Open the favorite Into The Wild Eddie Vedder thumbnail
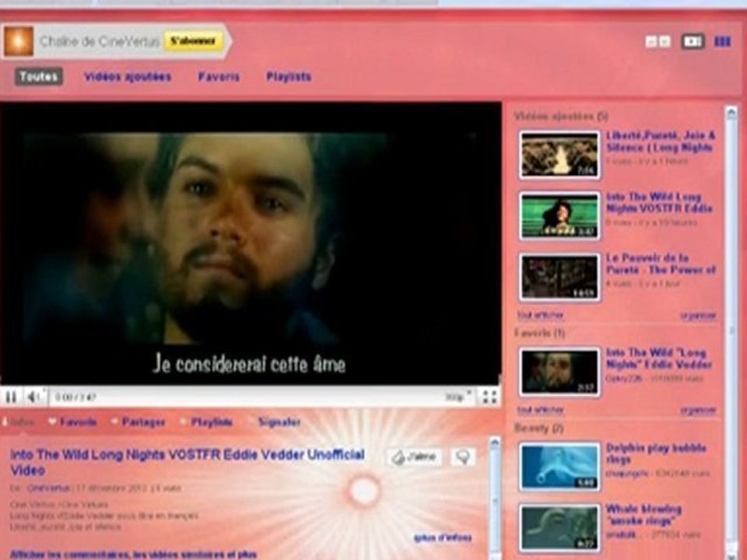 click(x=559, y=372)
